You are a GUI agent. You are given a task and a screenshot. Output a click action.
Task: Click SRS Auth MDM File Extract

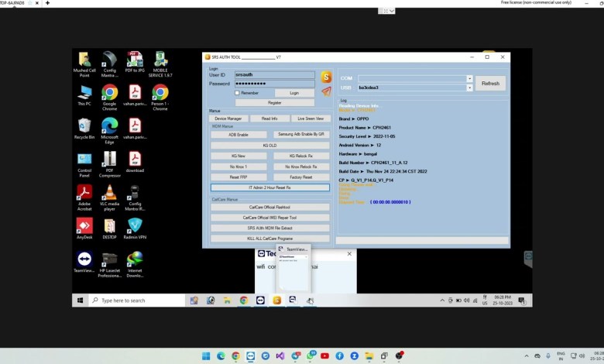pyautogui.click(x=269, y=228)
